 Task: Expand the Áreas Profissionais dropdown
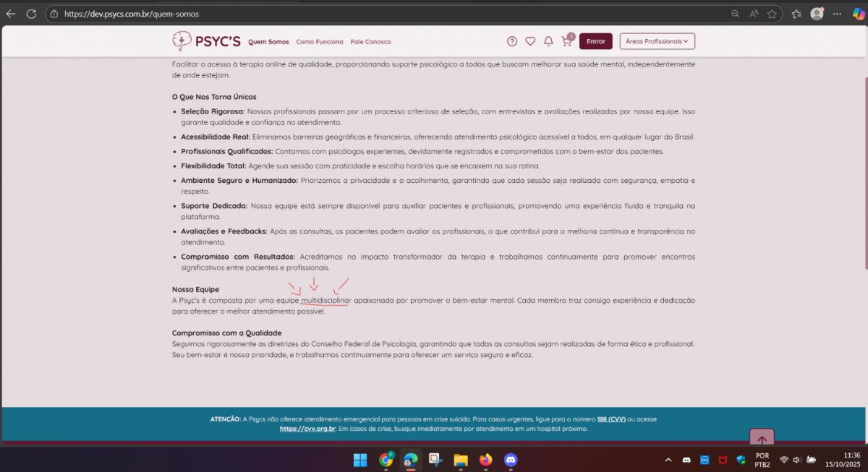[657, 41]
